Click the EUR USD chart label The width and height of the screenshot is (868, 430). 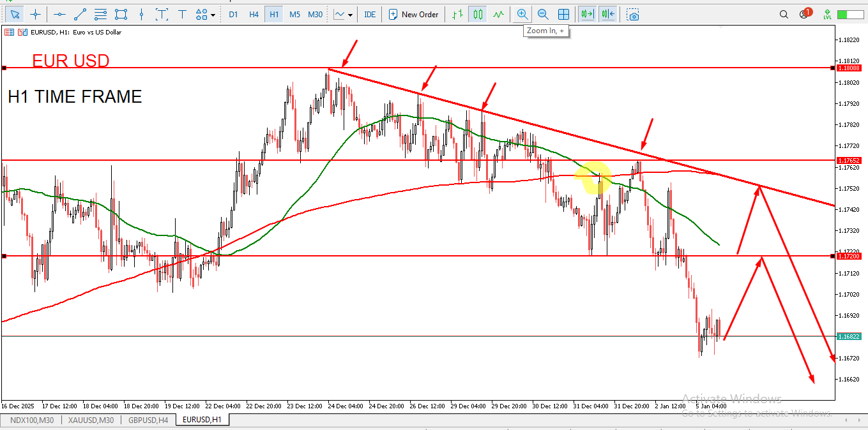click(71, 61)
